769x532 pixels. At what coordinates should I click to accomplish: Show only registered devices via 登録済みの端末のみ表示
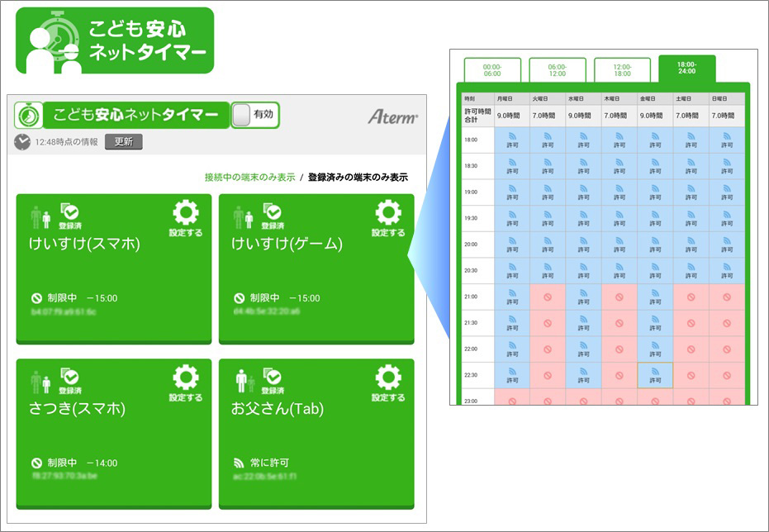tap(358, 178)
